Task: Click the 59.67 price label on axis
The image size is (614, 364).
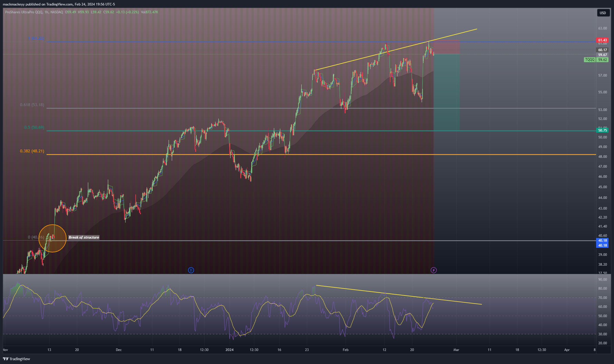Action: pyautogui.click(x=602, y=55)
